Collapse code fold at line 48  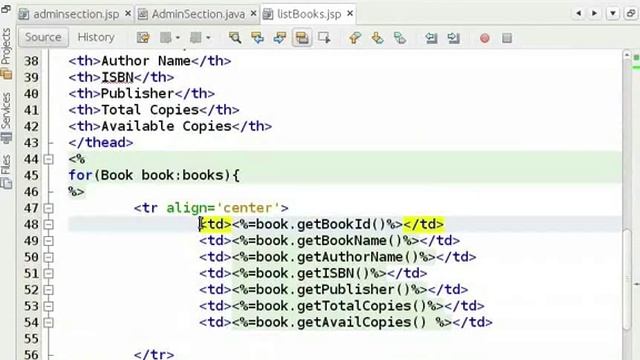point(49,224)
